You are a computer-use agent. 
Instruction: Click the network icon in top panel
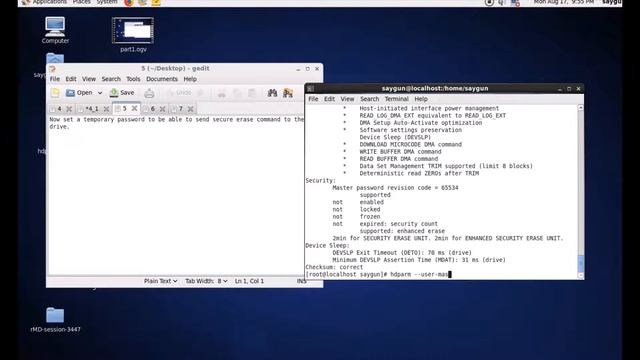click(x=515, y=2)
